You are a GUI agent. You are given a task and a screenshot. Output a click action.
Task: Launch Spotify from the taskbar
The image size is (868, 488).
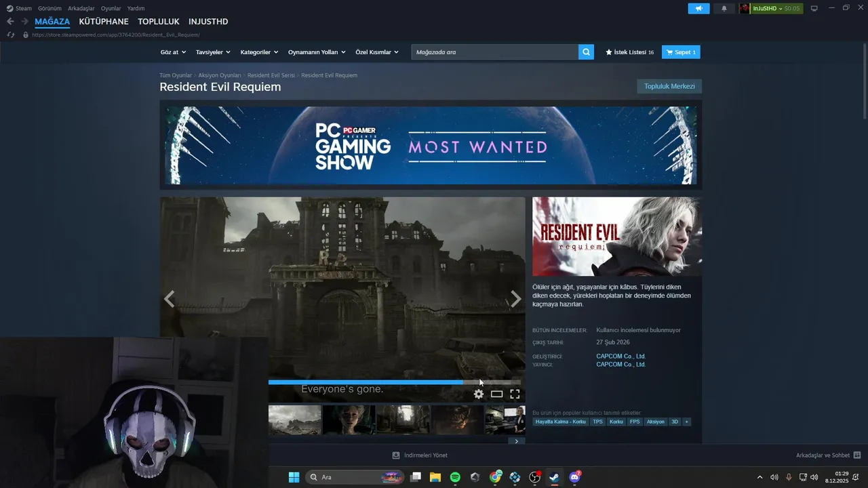point(455,477)
